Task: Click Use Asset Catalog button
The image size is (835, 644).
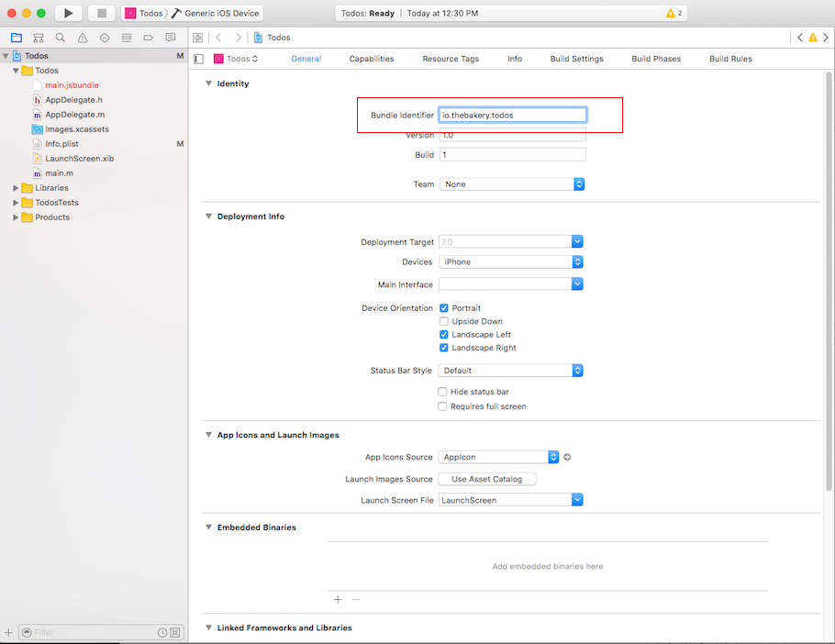Action: (486, 479)
